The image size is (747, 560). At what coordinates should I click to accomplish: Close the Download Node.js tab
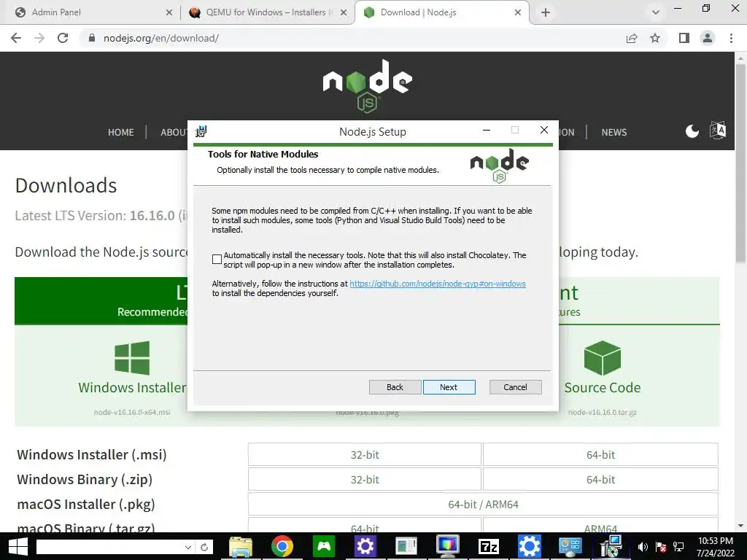[x=518, y=12]
